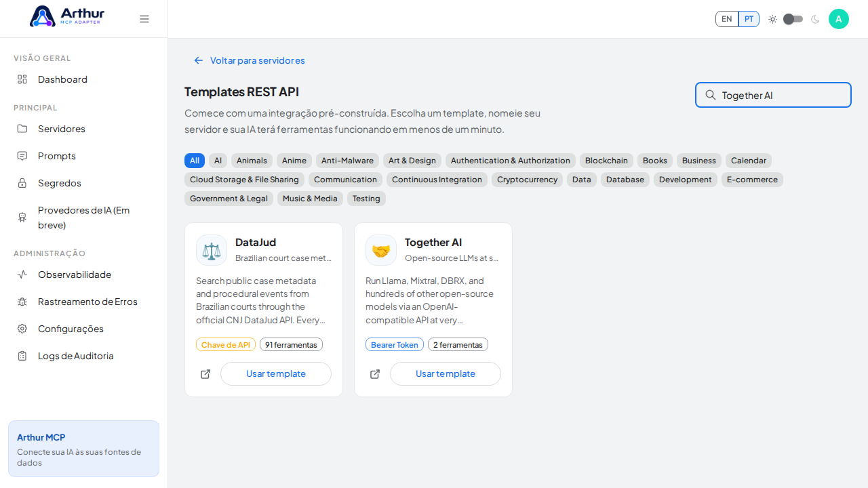
Task: Use the DataJud template
Action: point(276,374)
